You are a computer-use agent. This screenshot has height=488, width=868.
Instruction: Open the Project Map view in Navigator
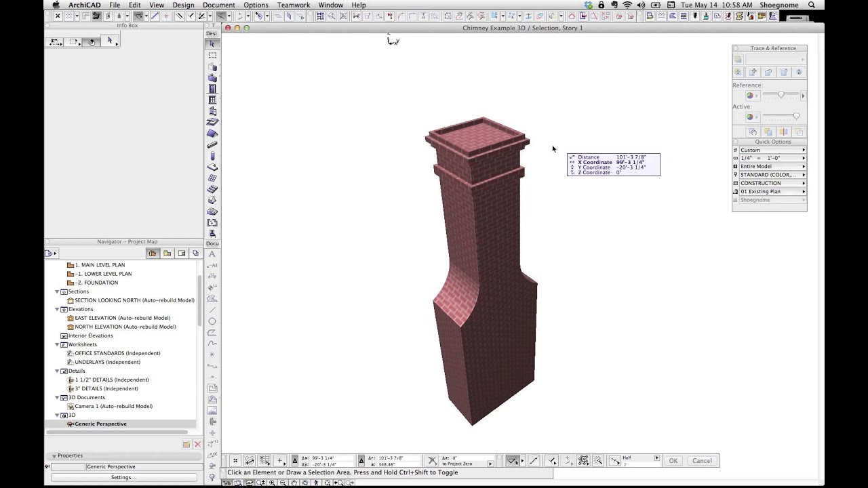click(152, 253)
